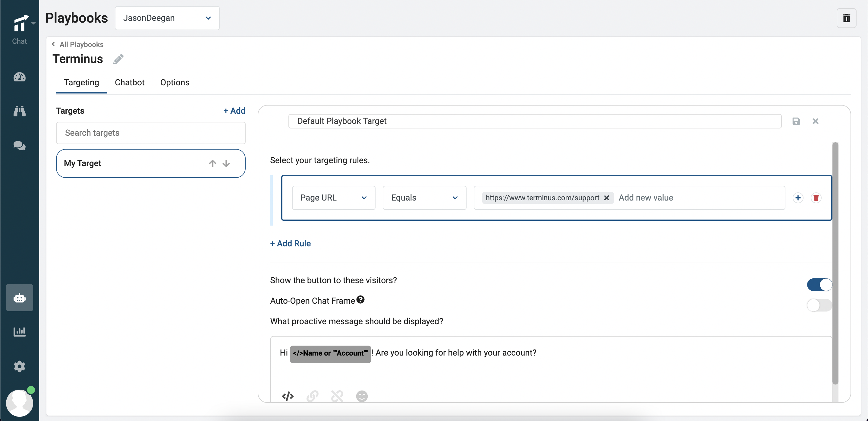Viewport: 868px width, 421px height.
Task: Expand the app switcher caret beside logo
Action: 33,23
